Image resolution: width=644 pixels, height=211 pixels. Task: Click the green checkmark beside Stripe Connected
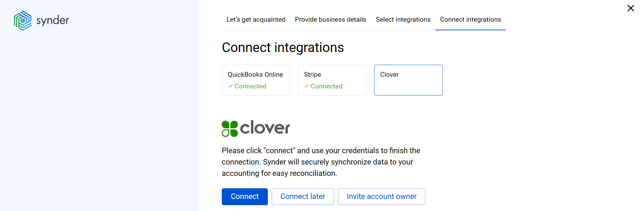(307, 86)
